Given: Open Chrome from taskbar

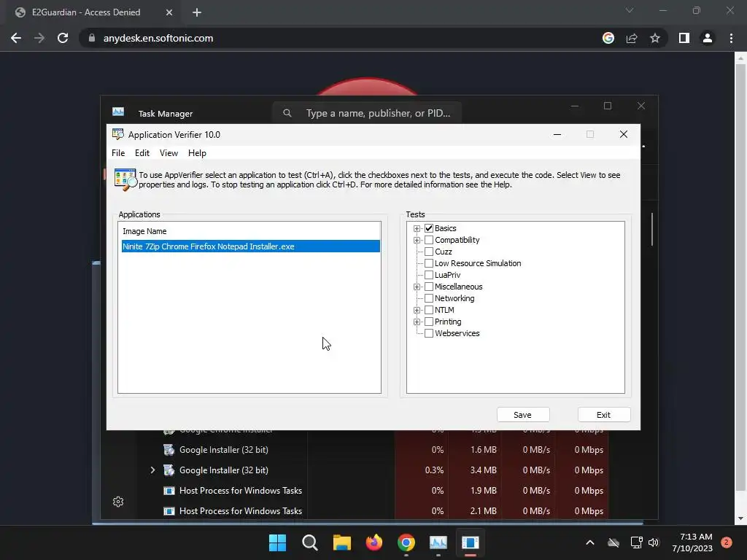Looking at the screenshot, I should [406, 542].
